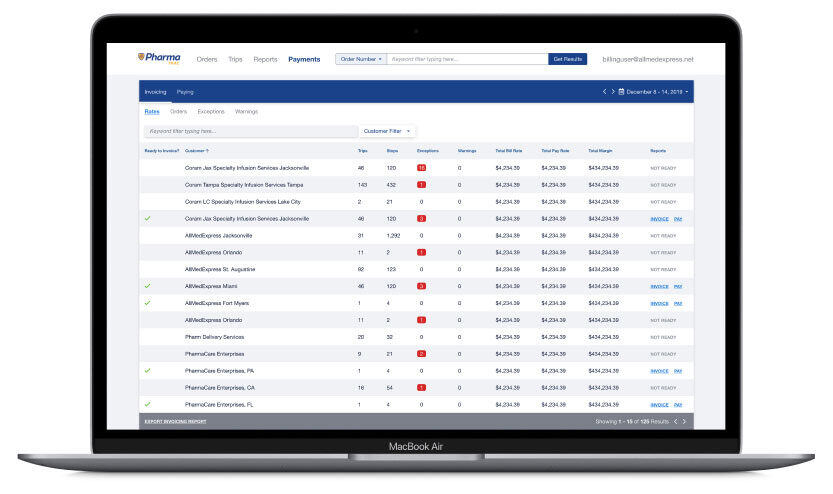Switch to the Invoicing tab
Screen dimensions: 833x494
coord(155,92)
